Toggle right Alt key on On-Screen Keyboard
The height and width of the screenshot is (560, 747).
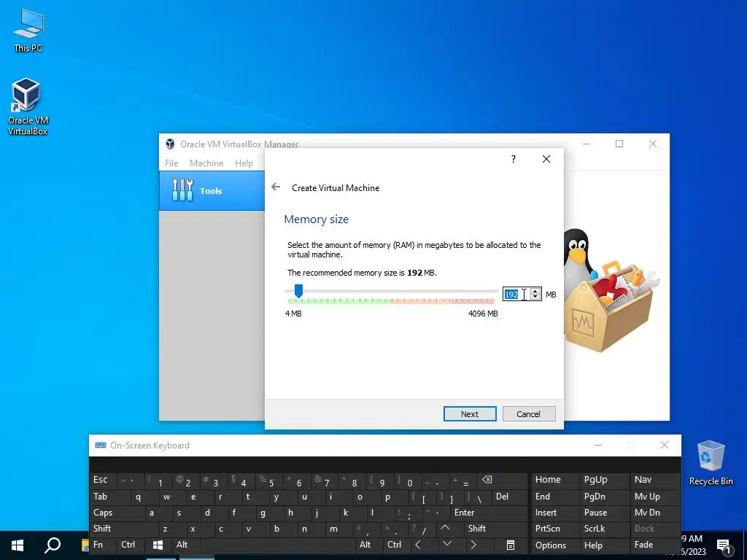[x=368, y=545]
